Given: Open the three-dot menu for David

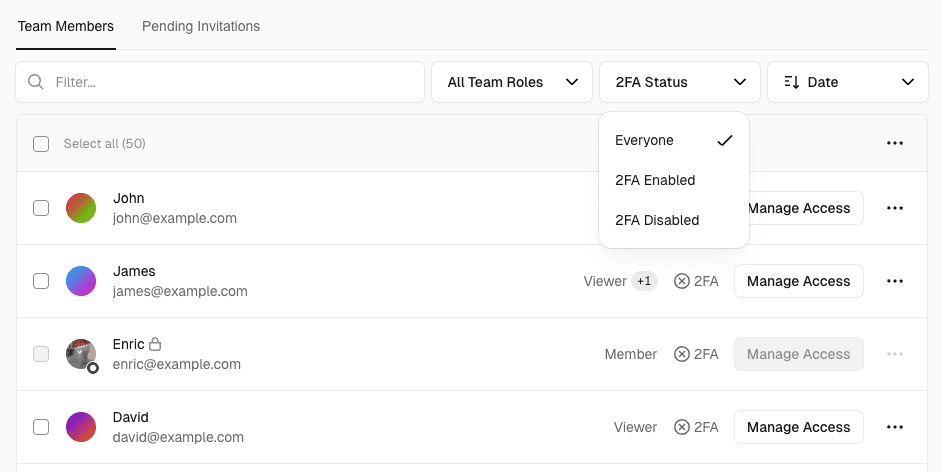Looking at the screenshot, I should pyautogui.click(x=895, y=427).
